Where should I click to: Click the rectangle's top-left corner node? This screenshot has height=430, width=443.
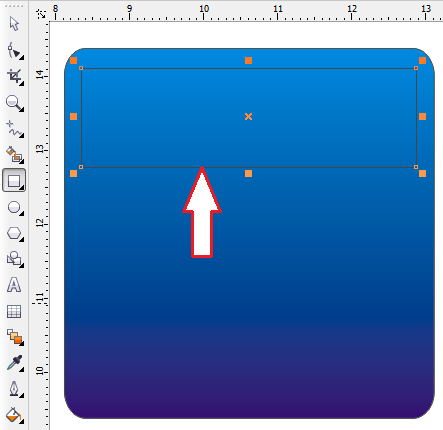coord(81,68)
